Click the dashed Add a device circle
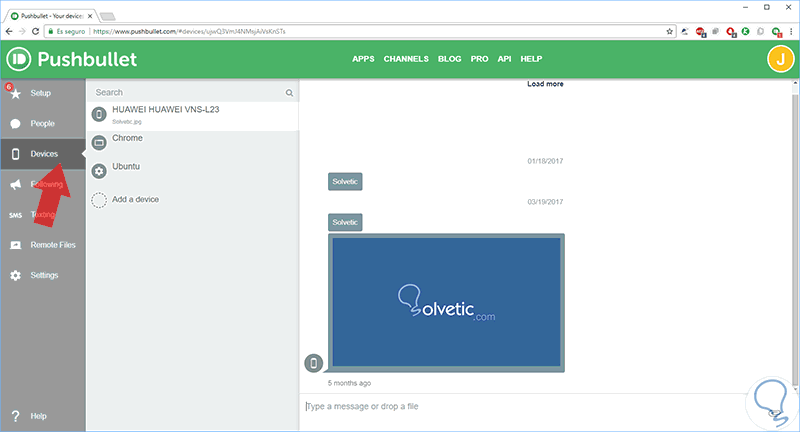800x432 pixels. (x=99, y=200)
